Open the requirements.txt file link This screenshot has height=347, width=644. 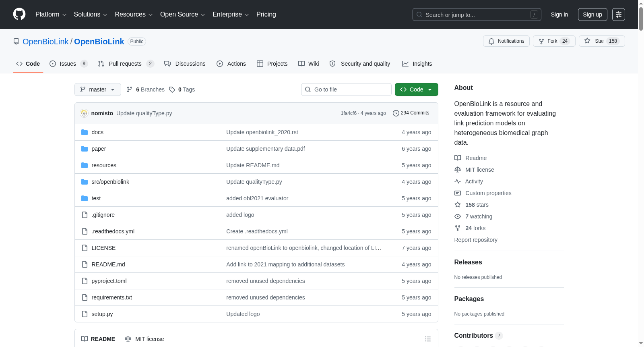[x=112, y=297]
